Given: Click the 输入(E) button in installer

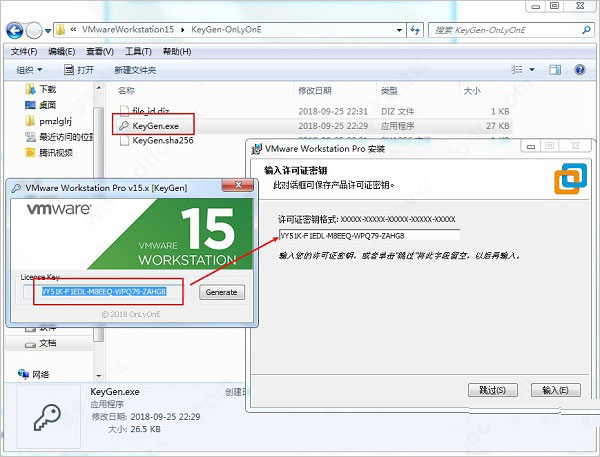Looking at the screenshot, I should 555,390.
